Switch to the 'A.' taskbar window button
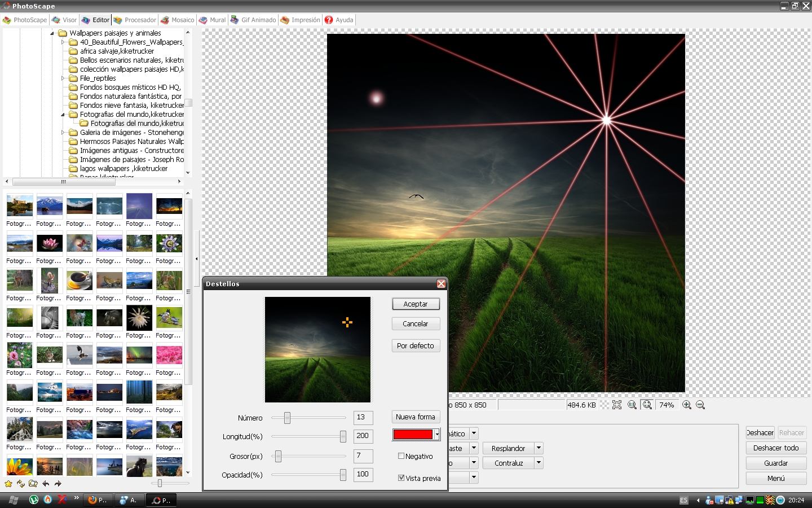812x508 pixels. pyautogui.click(x=129, y=500)
